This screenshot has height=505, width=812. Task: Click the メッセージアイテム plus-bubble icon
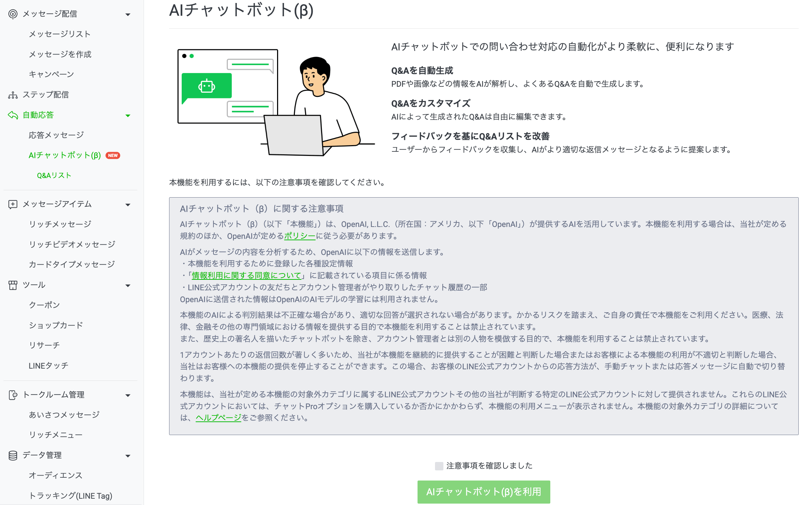[x=13, y=204]
